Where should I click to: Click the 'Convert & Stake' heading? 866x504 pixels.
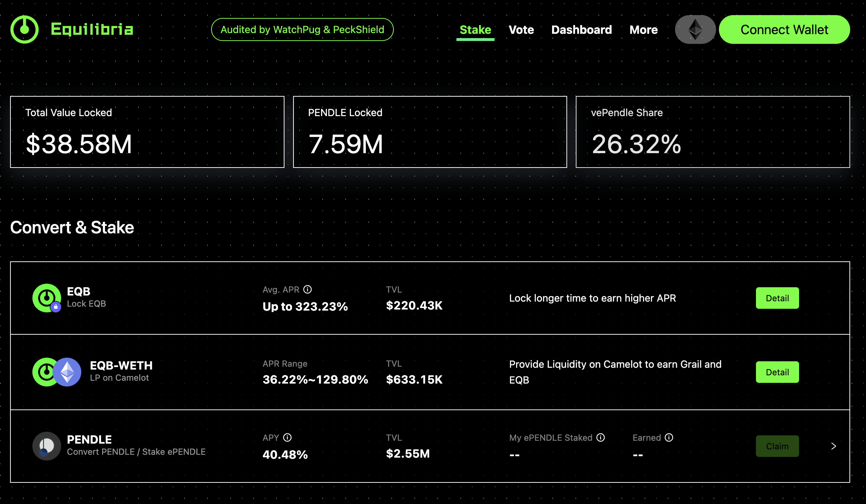(72, 228)
